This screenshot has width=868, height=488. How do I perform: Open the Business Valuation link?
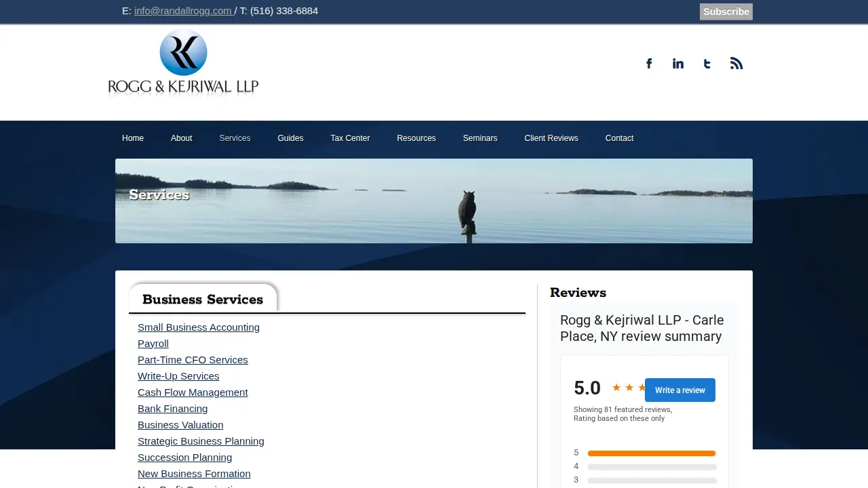coord(180,425)
